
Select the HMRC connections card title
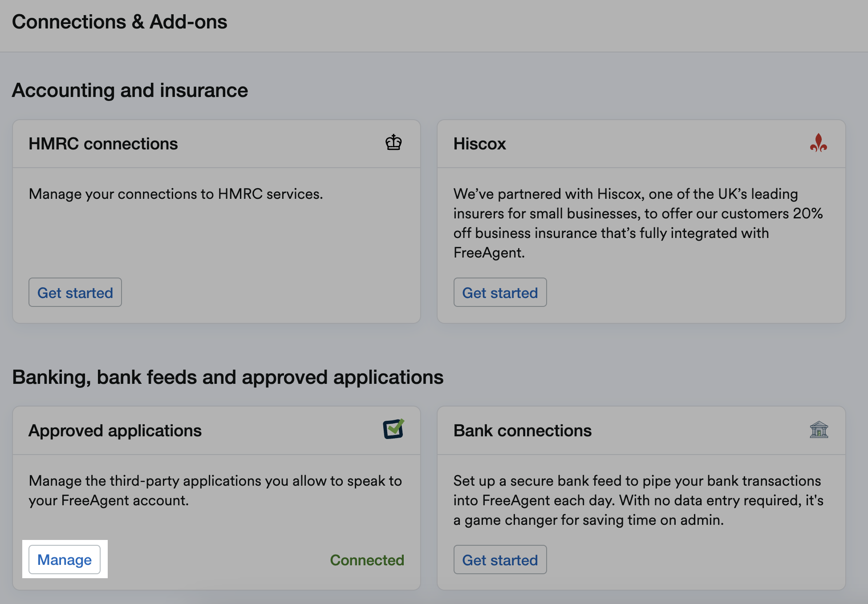pos(103,144)
